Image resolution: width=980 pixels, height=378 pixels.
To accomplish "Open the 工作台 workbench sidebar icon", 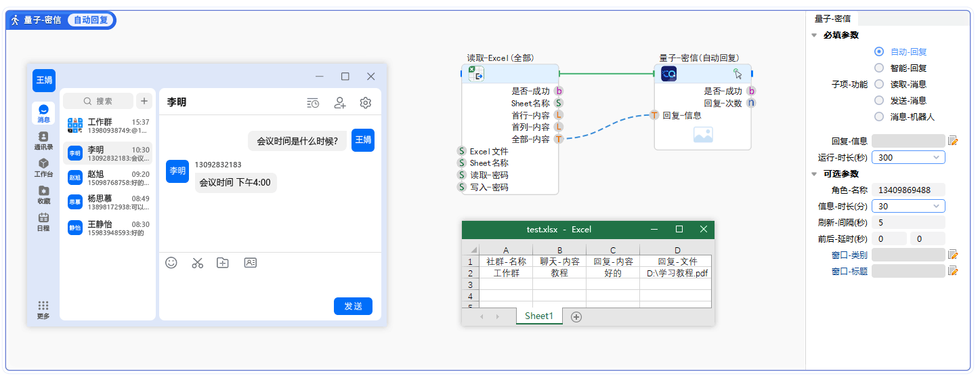I will 43,167.
